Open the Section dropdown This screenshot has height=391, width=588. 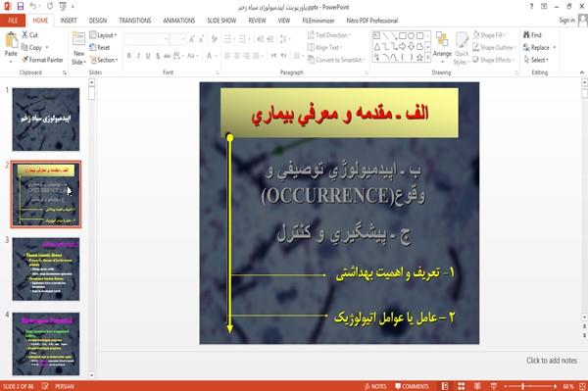point(104,60)
